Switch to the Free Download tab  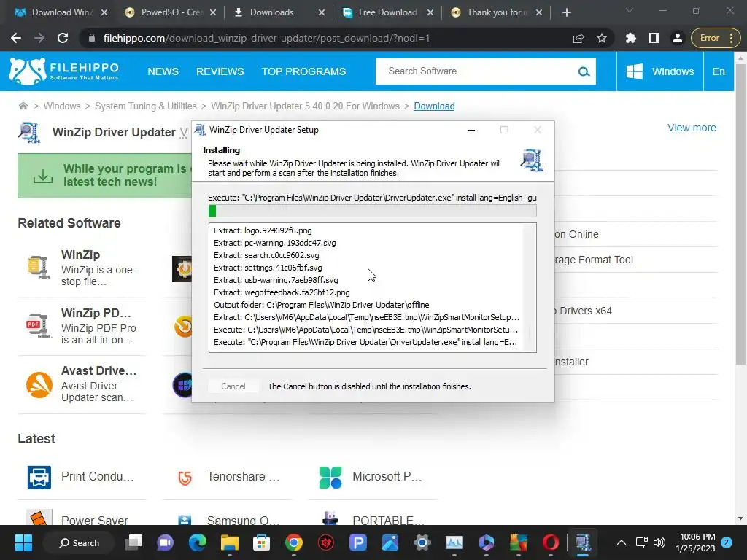coord(388,12)
